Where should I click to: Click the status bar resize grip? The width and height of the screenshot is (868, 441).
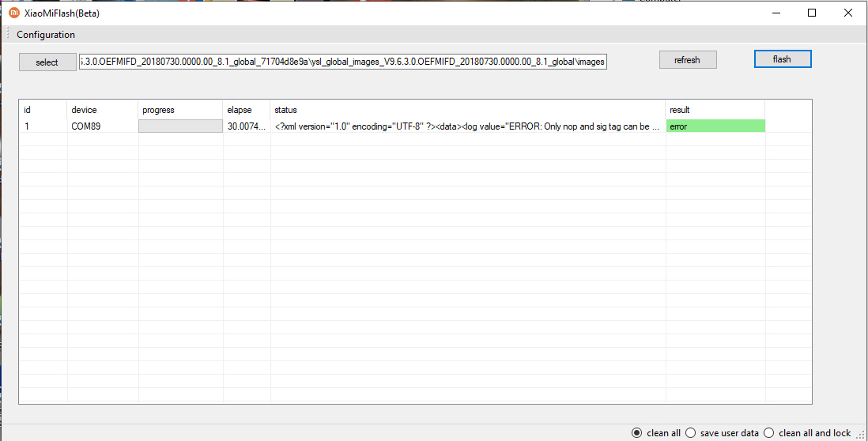coord(861,435)
